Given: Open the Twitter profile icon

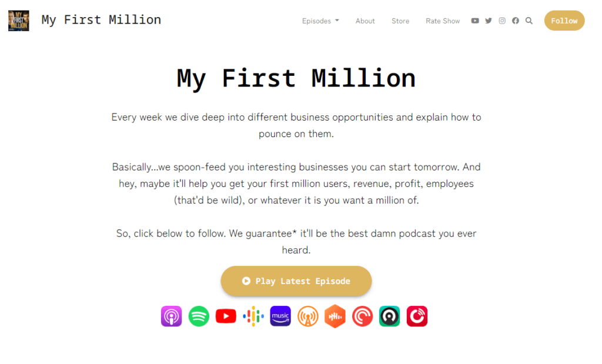Looking at the screenshot, I should click(489, 21).
